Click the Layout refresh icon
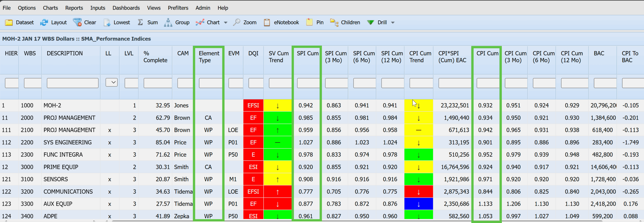The height and width of the screenshot is (223, 644). click(44, 22)
